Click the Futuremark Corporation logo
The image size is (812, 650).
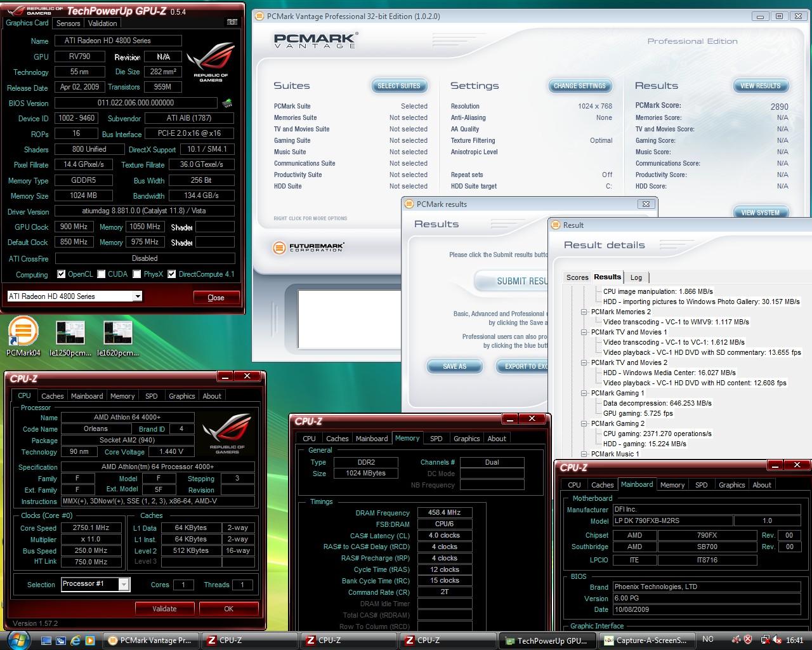click(308, 248)
